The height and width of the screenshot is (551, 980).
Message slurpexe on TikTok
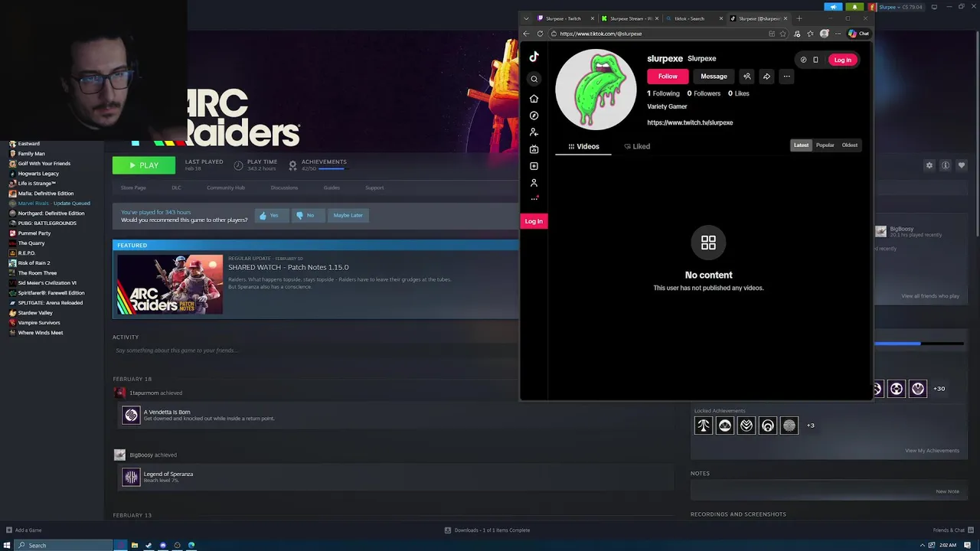[x=714, y=77]
